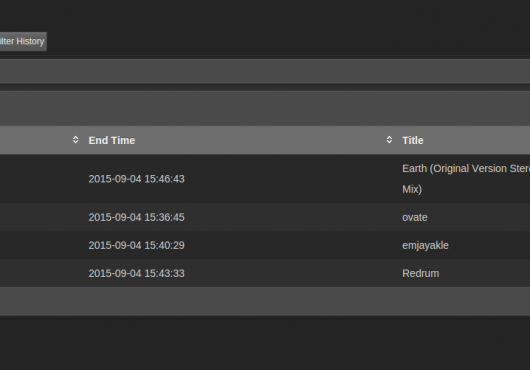Select end time 2015-09-04 15:46:43
The width and height of the screenshot is (530, 370).
tap(137, 179)
